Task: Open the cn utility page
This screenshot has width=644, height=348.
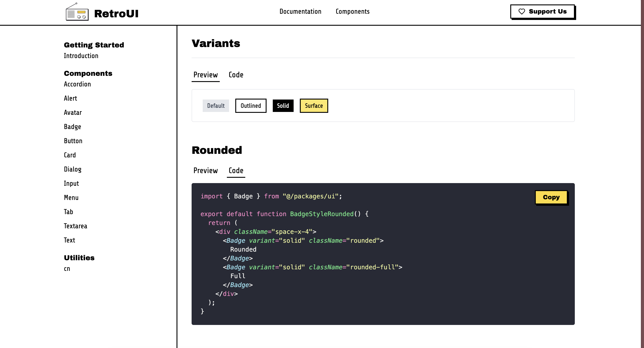Action: (x=67, y=269)
